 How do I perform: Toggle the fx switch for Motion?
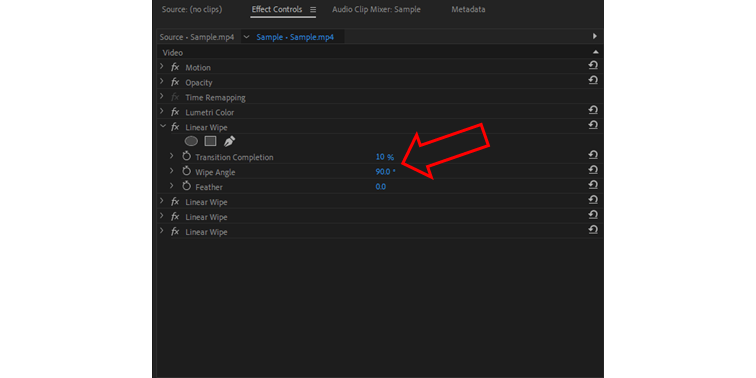[x=175, y=67]
